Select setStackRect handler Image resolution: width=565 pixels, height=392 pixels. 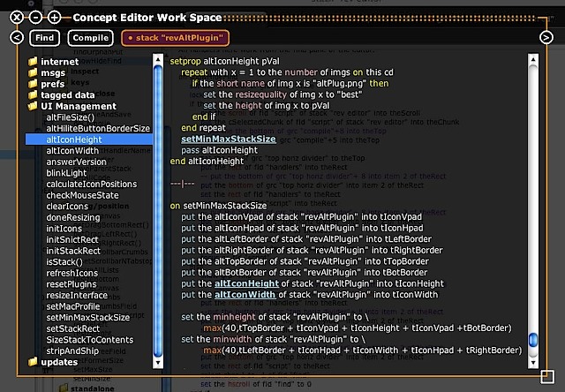(73, 329)
